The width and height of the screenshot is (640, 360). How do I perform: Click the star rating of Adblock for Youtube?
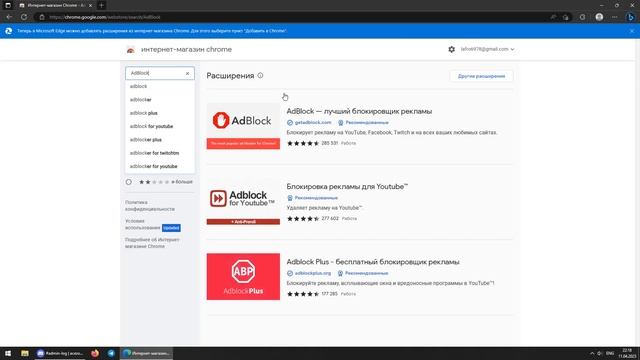303,219
